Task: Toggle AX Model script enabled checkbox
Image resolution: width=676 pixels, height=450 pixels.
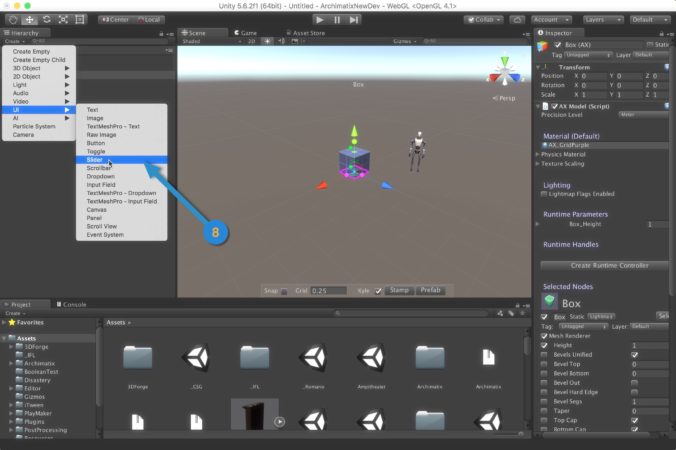Action: pos(555,106)
